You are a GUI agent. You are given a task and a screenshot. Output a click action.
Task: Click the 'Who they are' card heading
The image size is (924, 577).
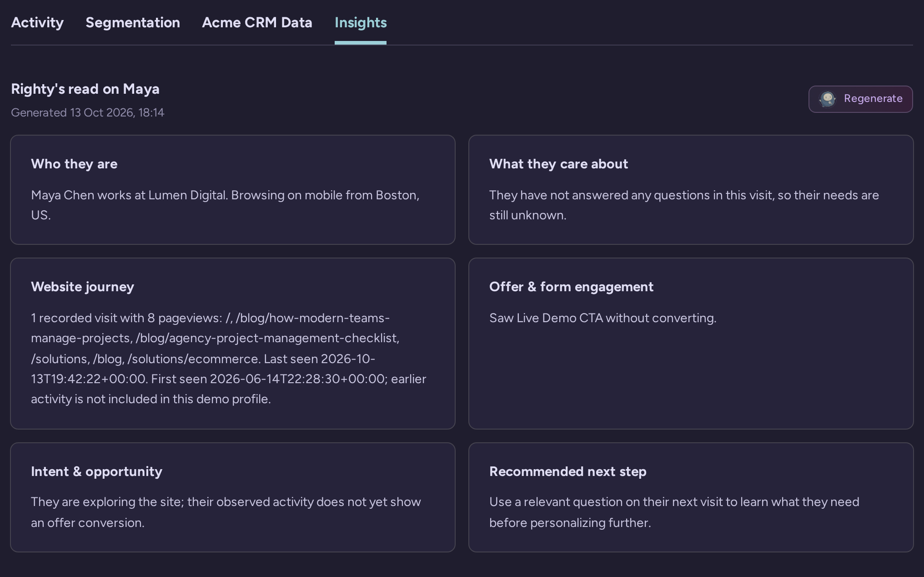[74, 164]
